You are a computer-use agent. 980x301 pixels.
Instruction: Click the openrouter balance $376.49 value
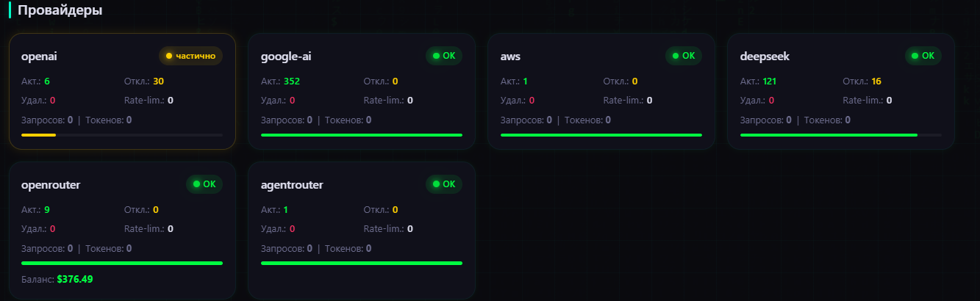point(75,280)
